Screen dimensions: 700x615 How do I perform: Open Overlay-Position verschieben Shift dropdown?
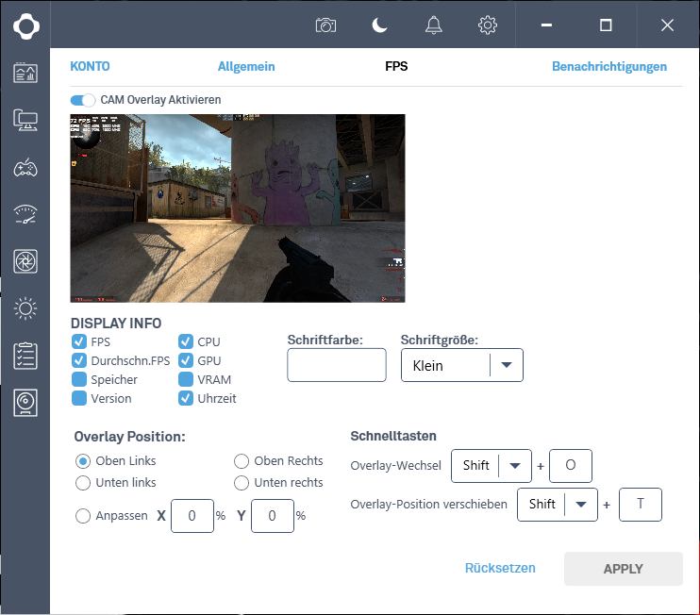coord(558,505)
